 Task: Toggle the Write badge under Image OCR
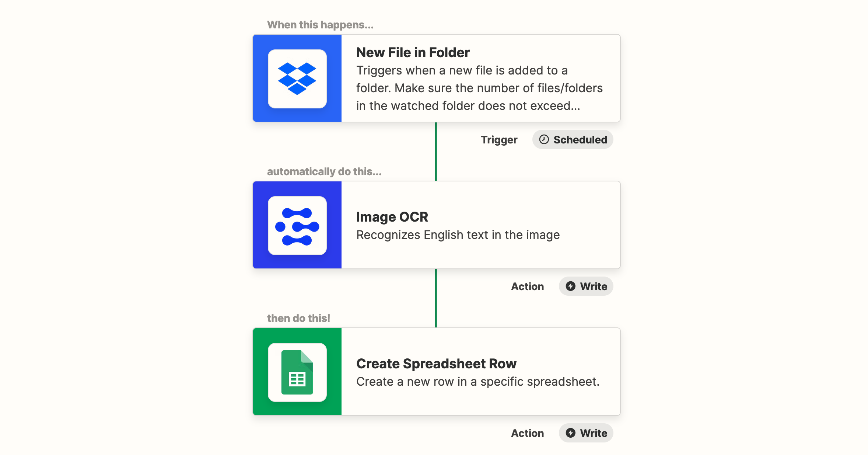pyautogui.click(x=586, y=286)
